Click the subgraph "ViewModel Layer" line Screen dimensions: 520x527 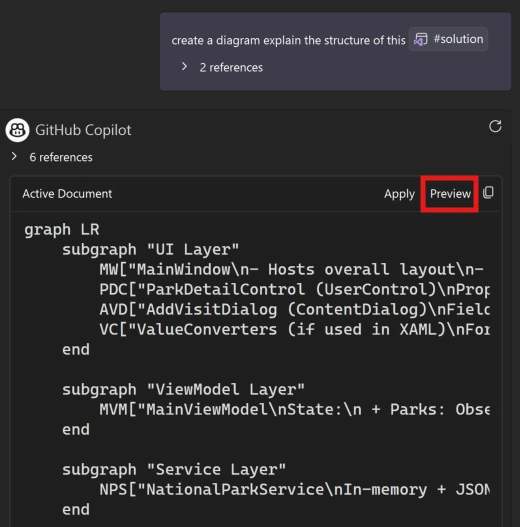[x=183, y=390]
